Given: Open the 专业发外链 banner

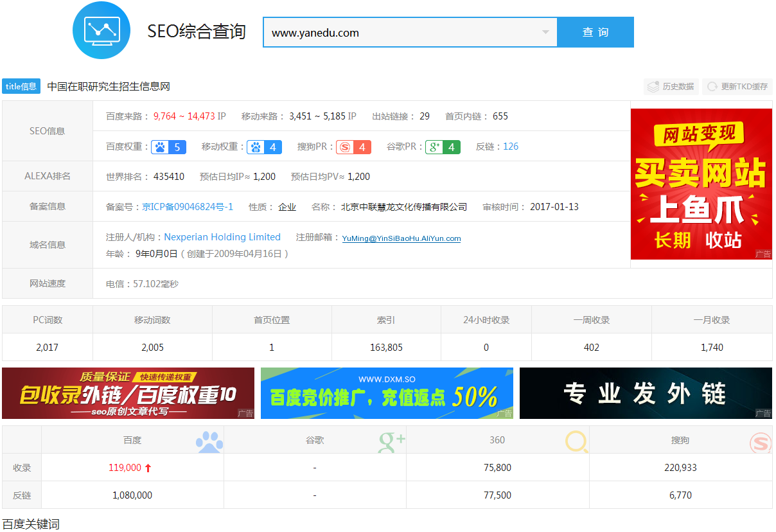Looking at the screenshot, I should (x=646, y=393).
